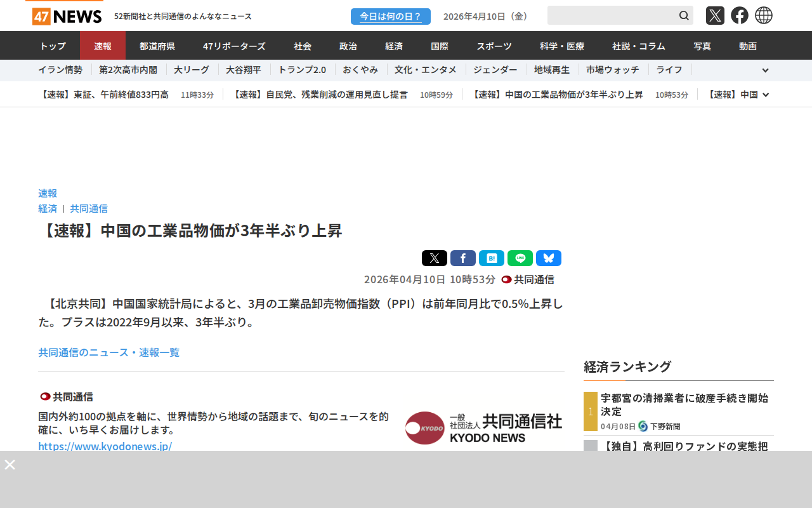812x508 pixels.
Task: Share article on X button
Action: [435, 258]
